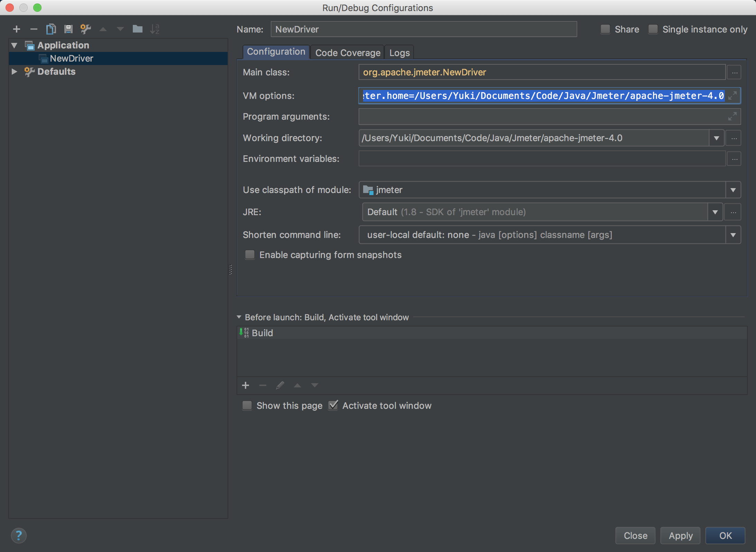The width and height of the screenshot is (756, 552).
Task: Open help with question mark icon
Action: (19, 536)
